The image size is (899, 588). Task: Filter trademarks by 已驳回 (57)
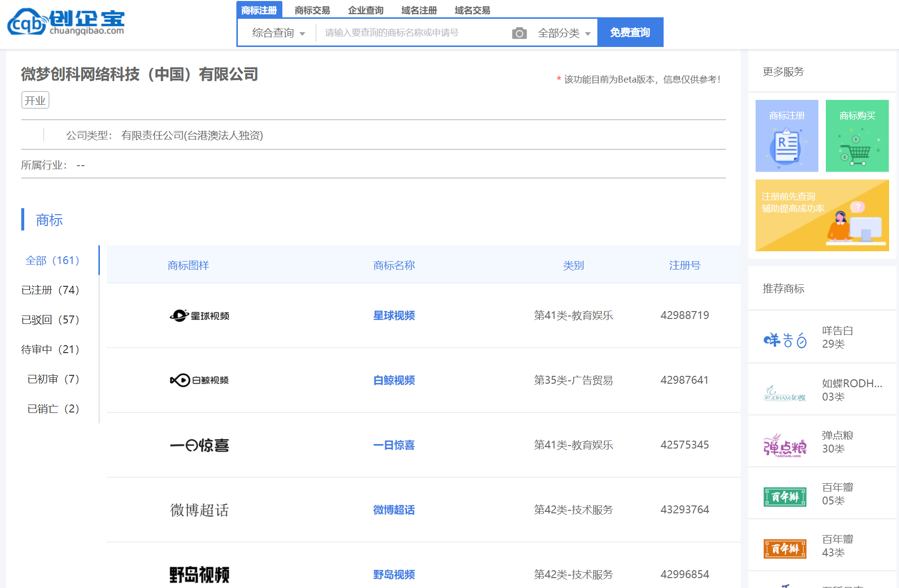tap(50, 319)
